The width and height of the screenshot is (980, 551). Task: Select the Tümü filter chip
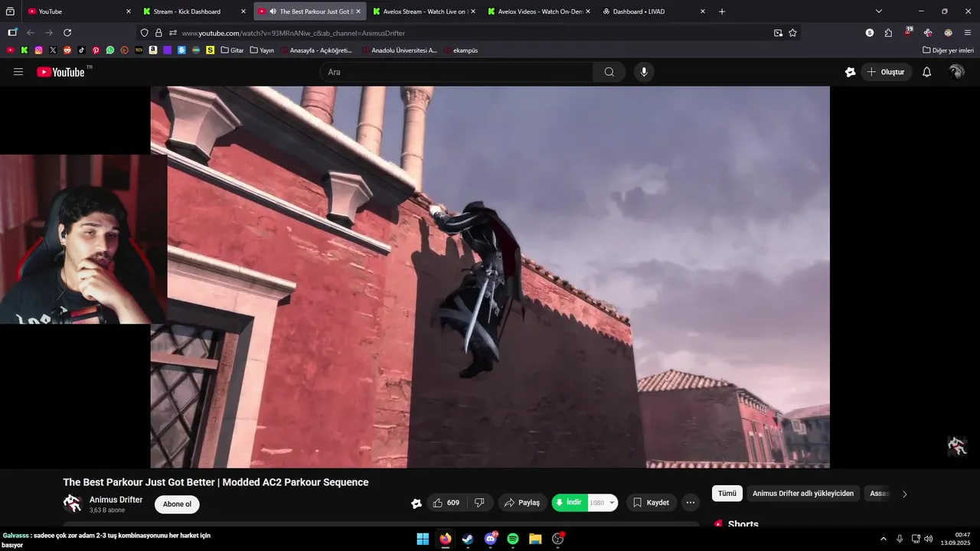tap(727, 494)
